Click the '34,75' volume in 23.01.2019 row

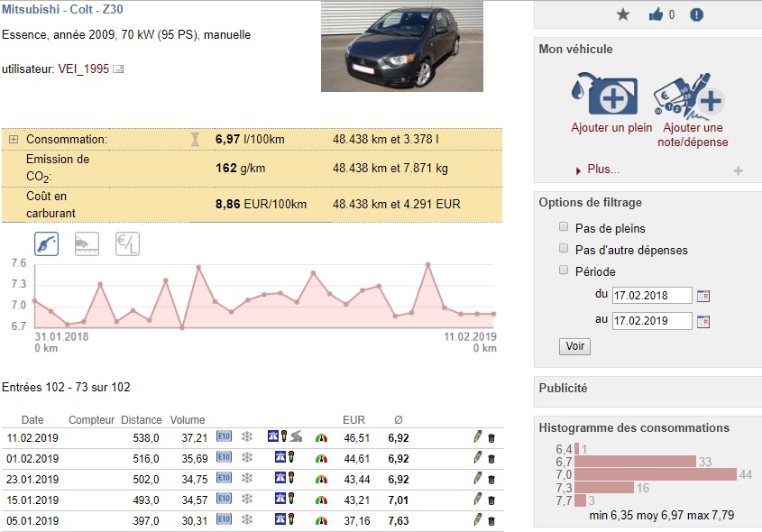tap(195, 480)
